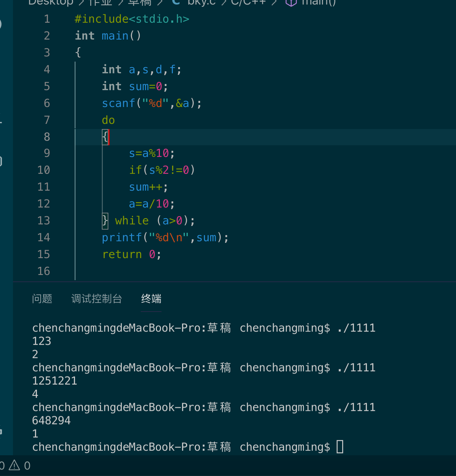This screenshot has height=476, width=456.
Task: Open the C/C++ breadcrumb item
Action: tap(248, 2)
